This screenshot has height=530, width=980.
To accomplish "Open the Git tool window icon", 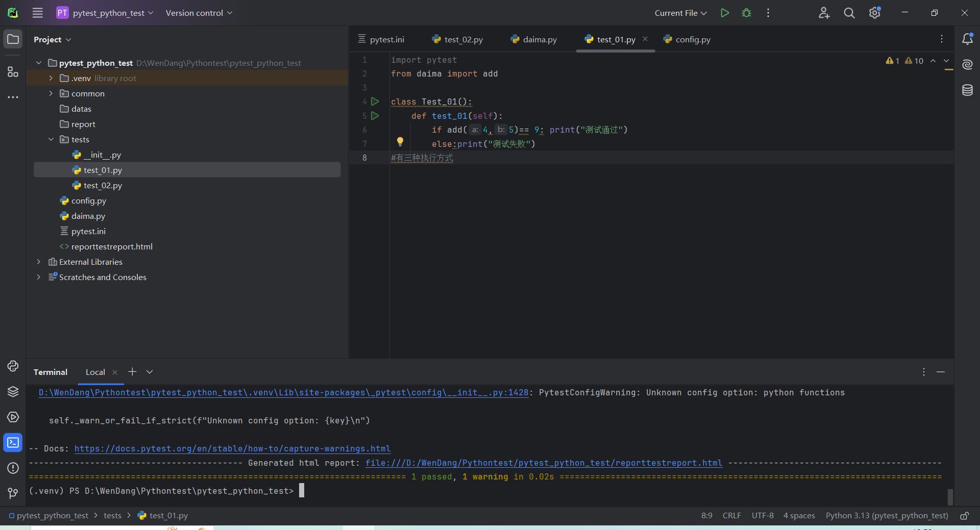I will 13,493.
